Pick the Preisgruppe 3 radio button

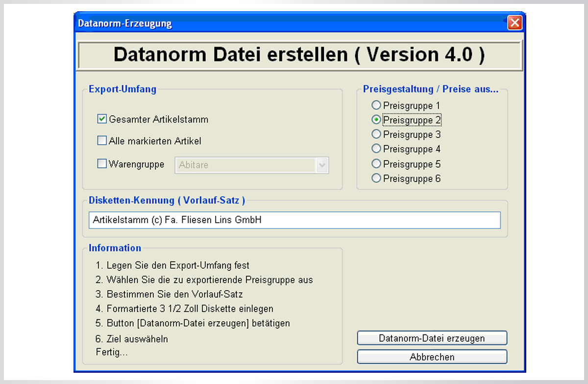click(x=376, y=134)
